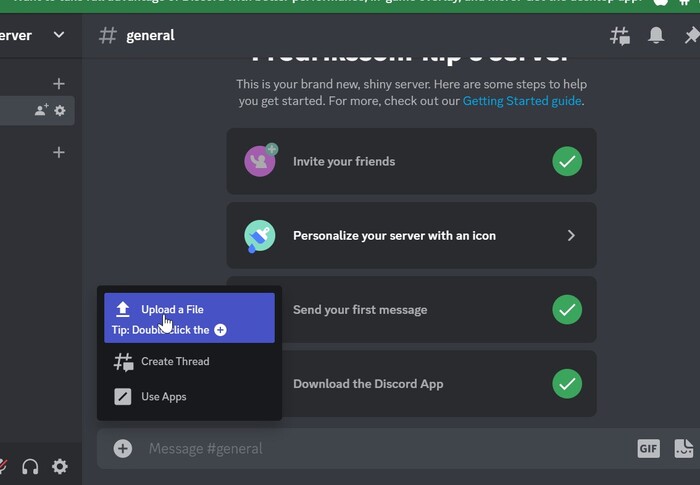
Task: Click the invite people icon on channel
Action: [41, 111]
